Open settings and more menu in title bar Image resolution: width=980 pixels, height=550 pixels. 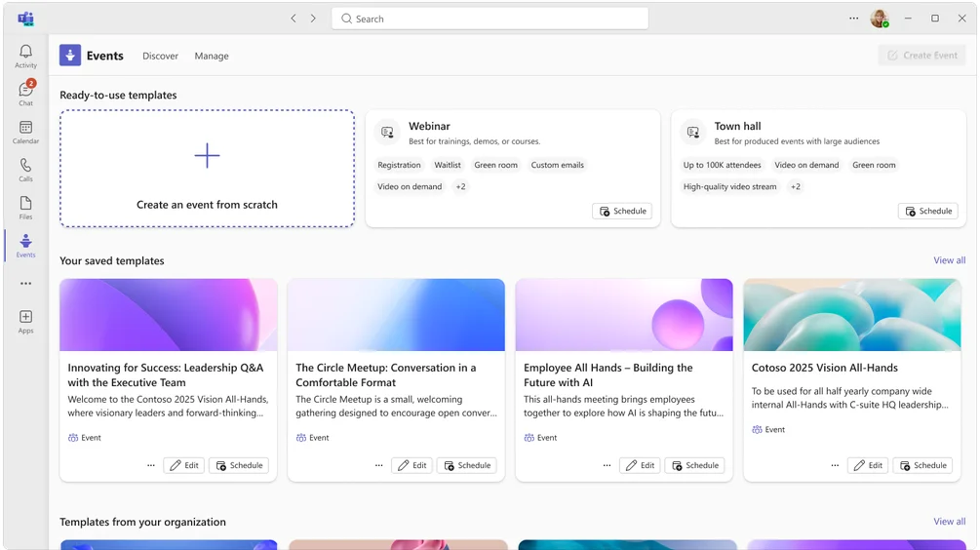(x=853, y=19)
